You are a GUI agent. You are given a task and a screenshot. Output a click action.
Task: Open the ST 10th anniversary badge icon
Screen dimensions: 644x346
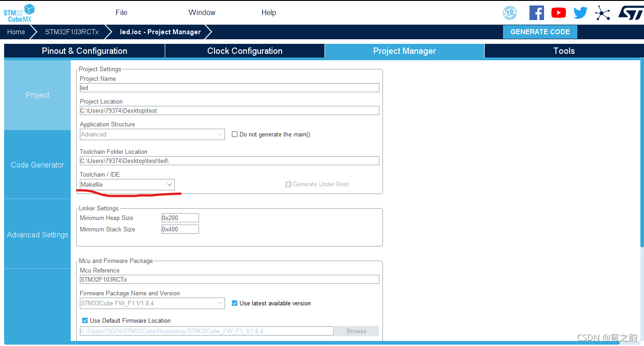(509, 13)
